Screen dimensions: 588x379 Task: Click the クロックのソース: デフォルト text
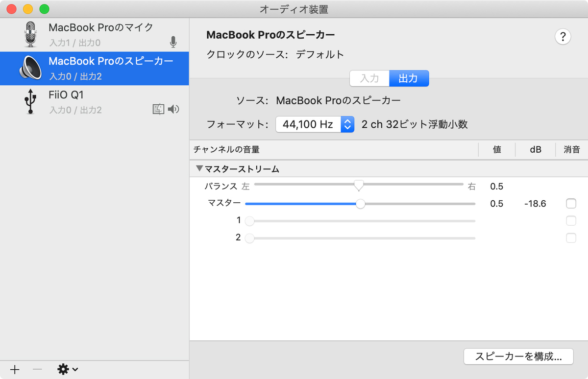pyautogui.click(x=275, y=54)
